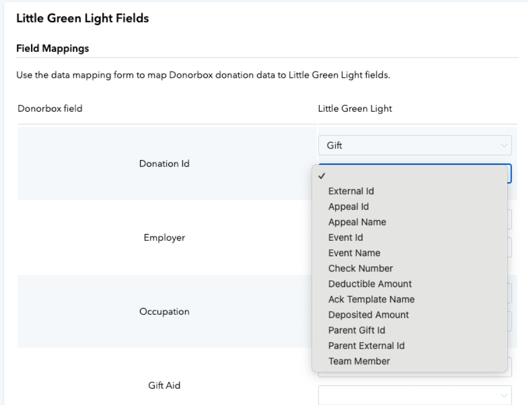Pick Team Member from the list
532x405 pixels.
click(x=409, y=361)
